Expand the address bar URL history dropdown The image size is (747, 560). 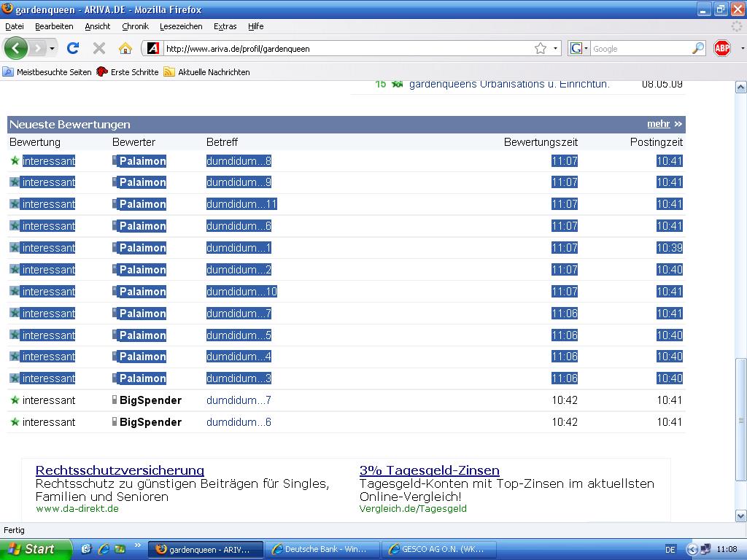click(555, 48)
